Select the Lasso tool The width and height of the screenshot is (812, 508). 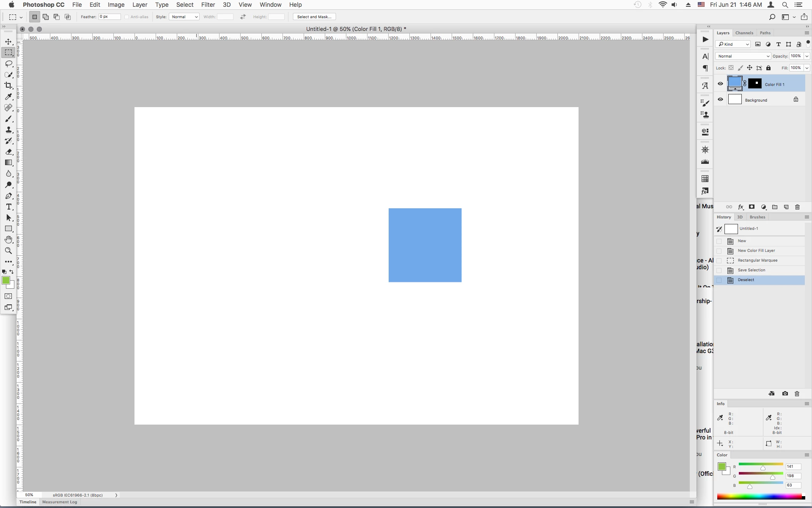pos(8,63)
